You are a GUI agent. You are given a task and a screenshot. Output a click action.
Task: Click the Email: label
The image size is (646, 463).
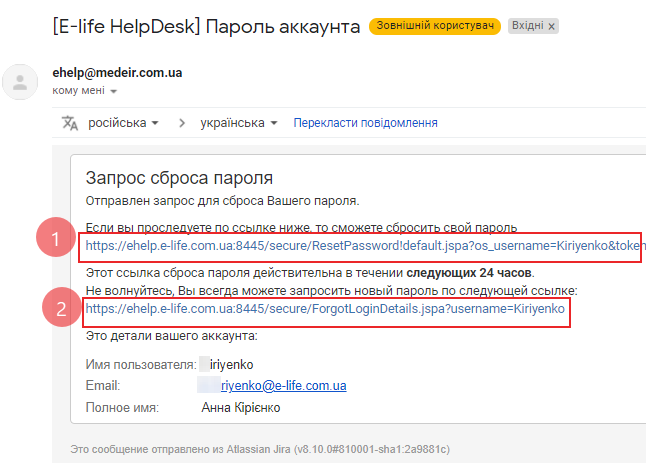point(103,386)
